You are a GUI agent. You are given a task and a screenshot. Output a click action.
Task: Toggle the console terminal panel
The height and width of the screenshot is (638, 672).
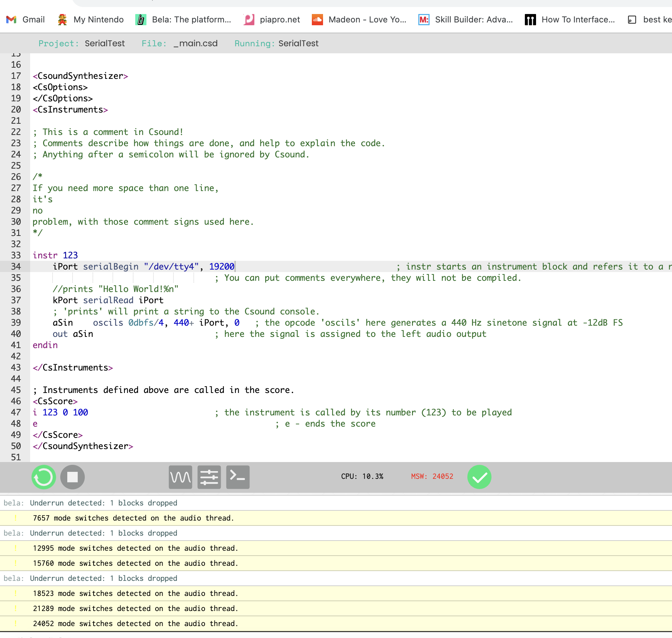(238, 477)
